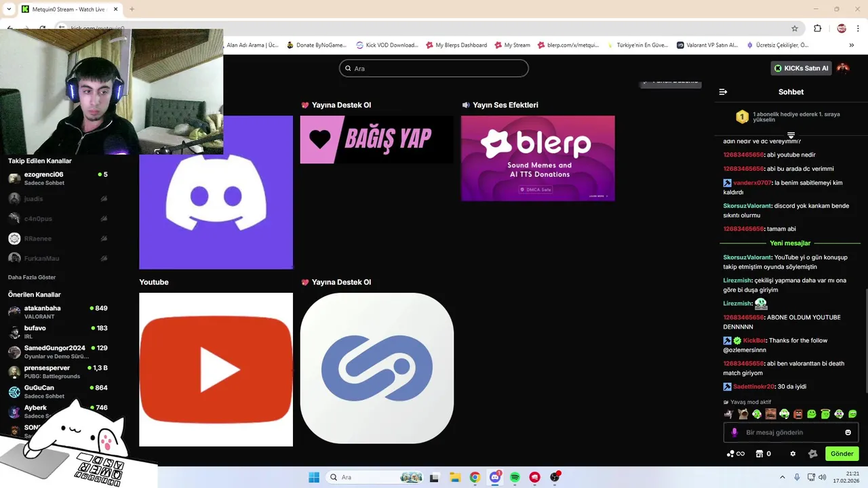Open Discord from taskbar
This screenshot has height=488, width=868.
pos(495,477)
